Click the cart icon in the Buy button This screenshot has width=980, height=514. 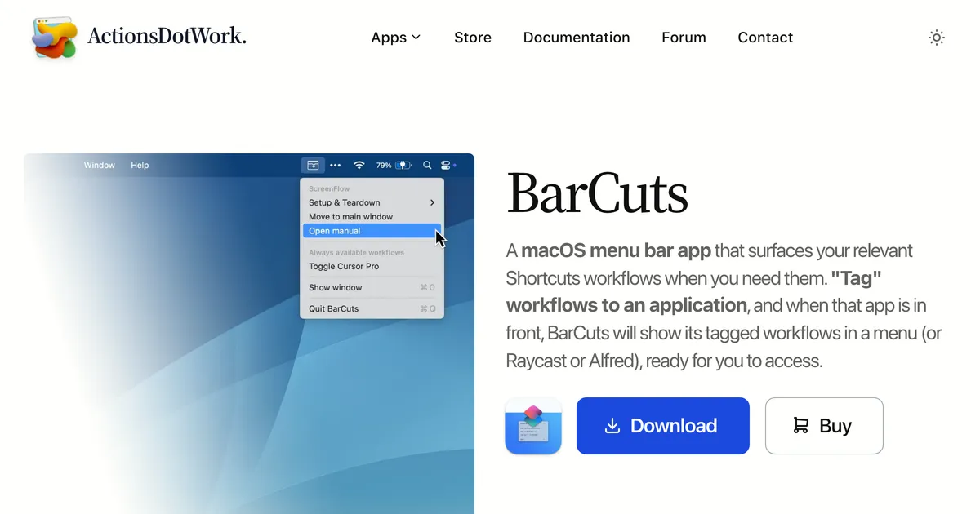tap(801, 426)
